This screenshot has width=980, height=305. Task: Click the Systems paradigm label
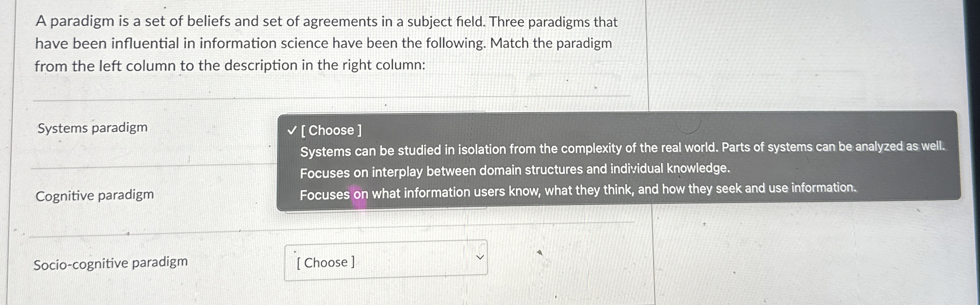pos(92,127)
